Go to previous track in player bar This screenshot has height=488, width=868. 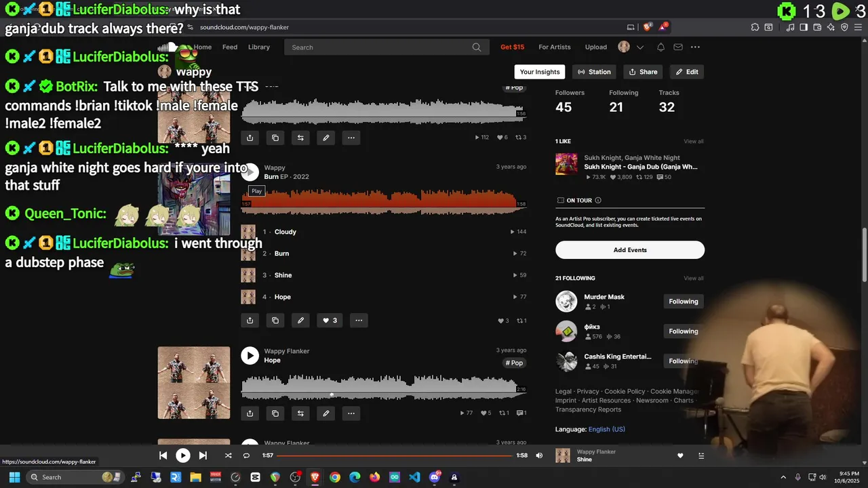click(163, 455)
